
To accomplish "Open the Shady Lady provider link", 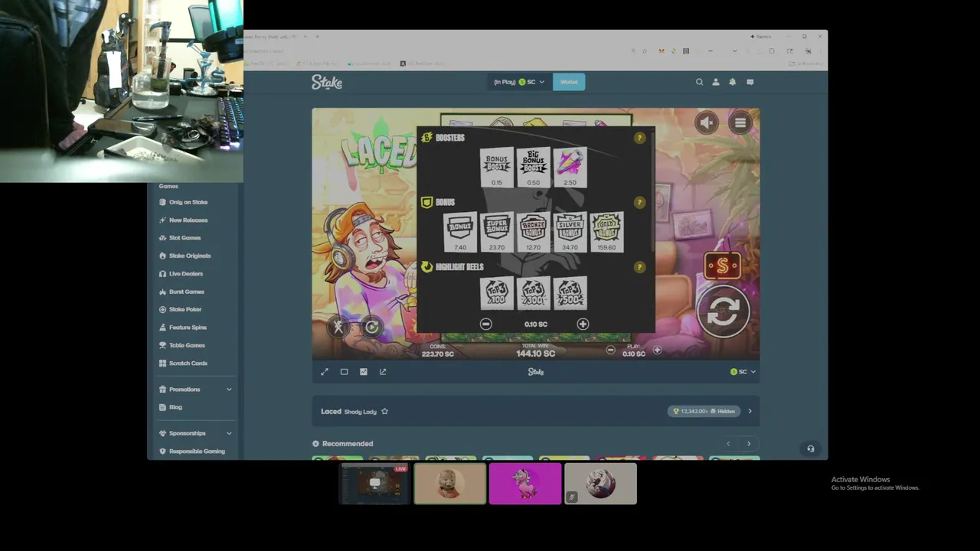I will 361,412.
